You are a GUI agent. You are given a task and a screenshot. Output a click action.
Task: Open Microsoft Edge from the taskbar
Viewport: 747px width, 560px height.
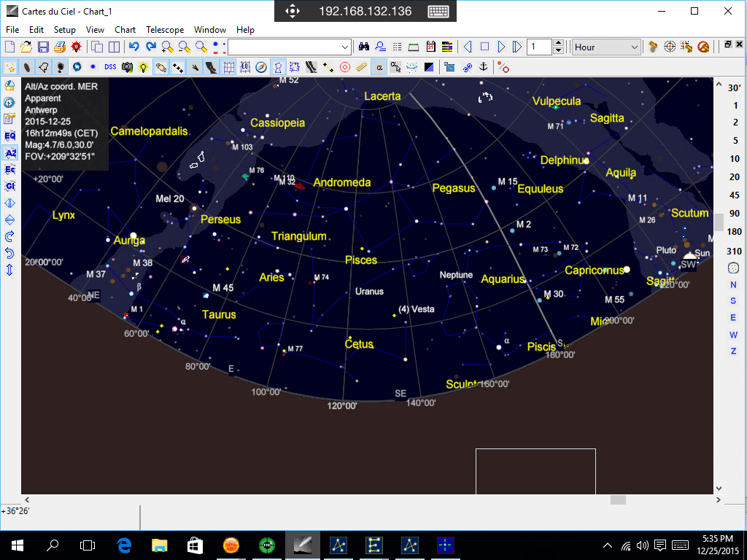click(124, 545)
